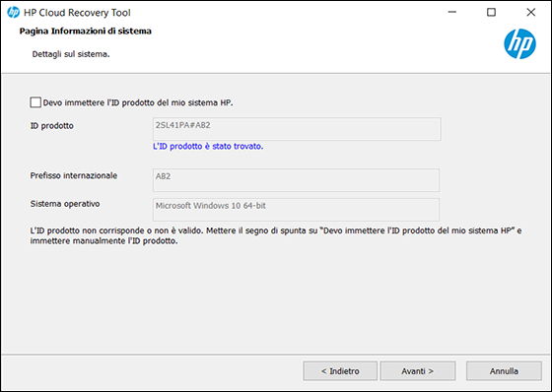Viewport: 552px width, 392px height.
Task: Check the 'Devo immettere l'ID prodotto' checkbox
Action: pyautogui.click(x=35, y=102)
